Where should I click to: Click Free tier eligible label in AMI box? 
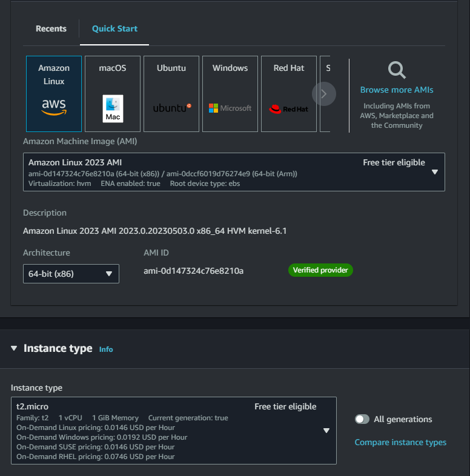click(x=394, y=163)
